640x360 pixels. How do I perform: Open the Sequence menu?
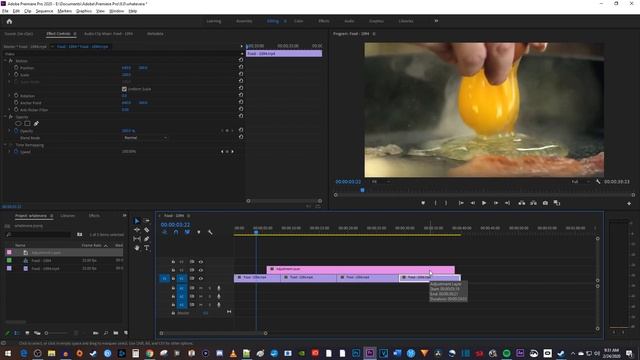[44, 11]
